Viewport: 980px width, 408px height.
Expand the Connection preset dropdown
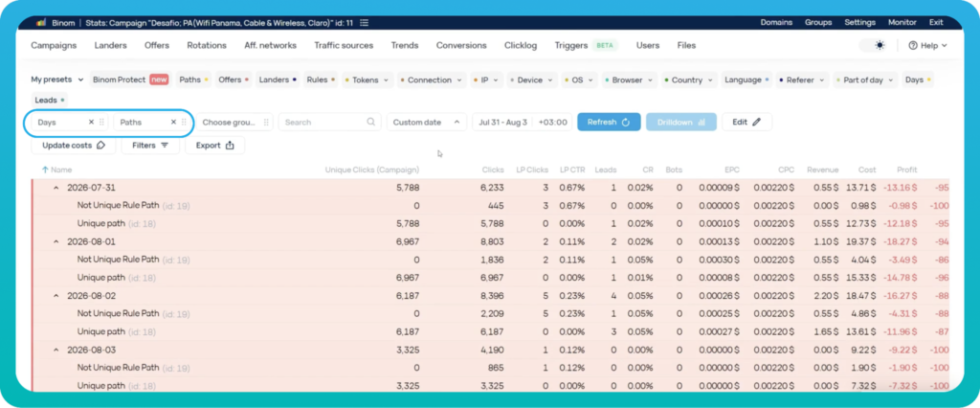[432, 79]
